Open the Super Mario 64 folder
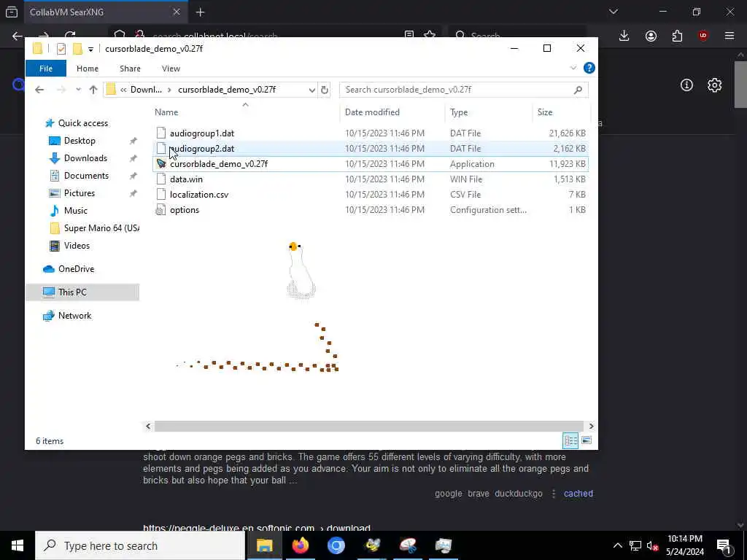The height and width of the screenshot is (560, 747). (101, 228)
